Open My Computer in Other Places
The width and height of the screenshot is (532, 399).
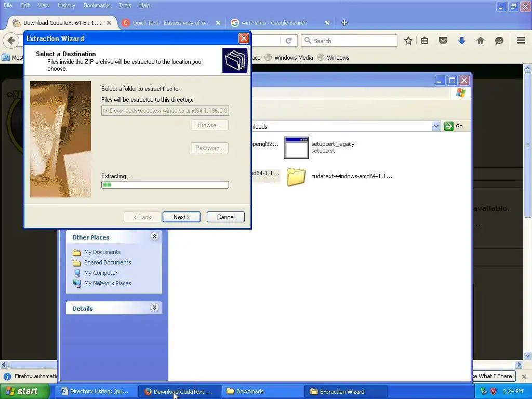pos(101,273)
